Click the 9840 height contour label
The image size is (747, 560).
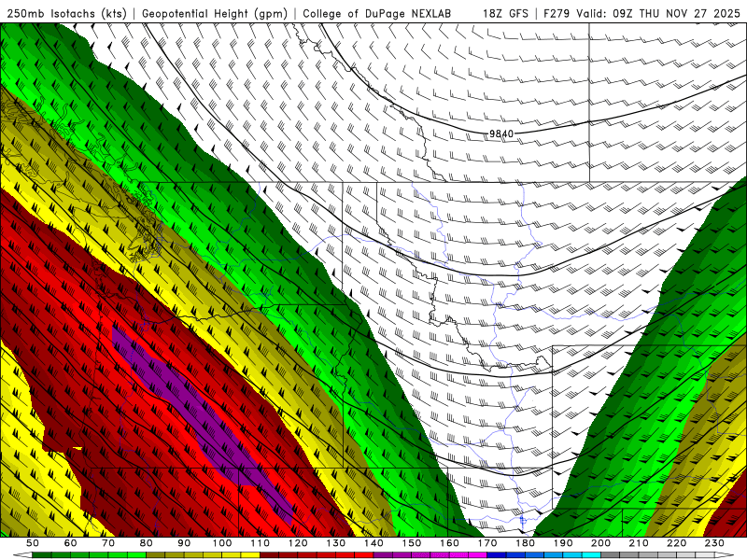click(501, 133)
